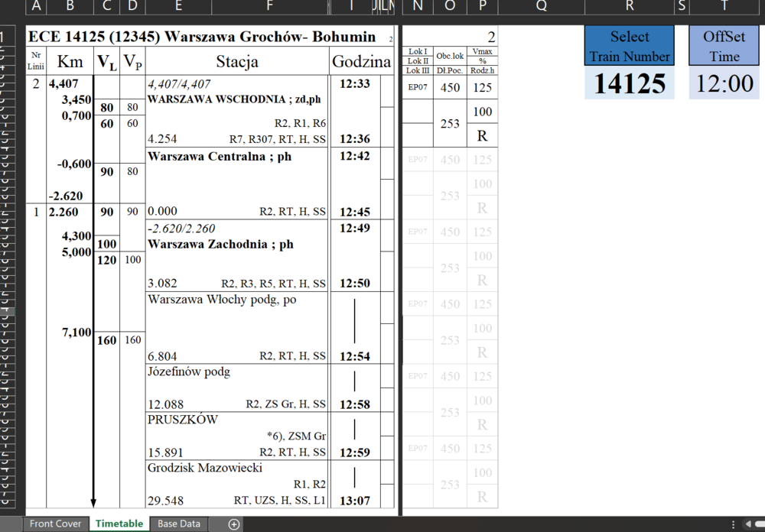This screenshot has height=532, width=765.
Task: Click the Rodz.h label cell
Action: [x=482, y=71]
